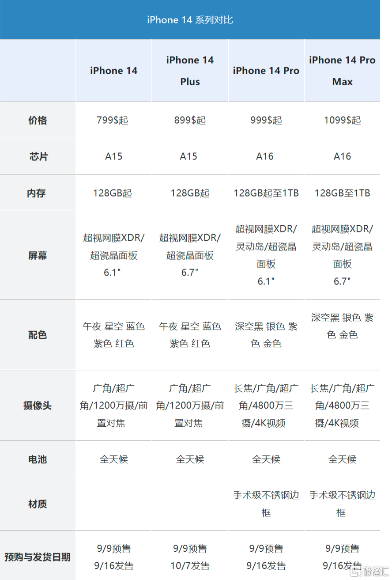The height and width of the screenshot is (580, 392).
Task: Select the 'iPhone 14 Pro Max' column header
Action: [342, 71]
